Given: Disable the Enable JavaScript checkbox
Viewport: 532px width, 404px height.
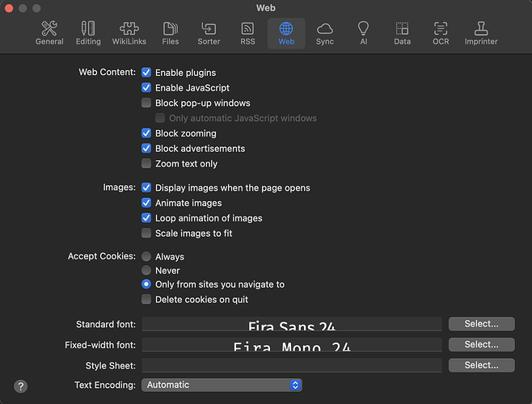Looking at the screenshot, I should 146,87.
